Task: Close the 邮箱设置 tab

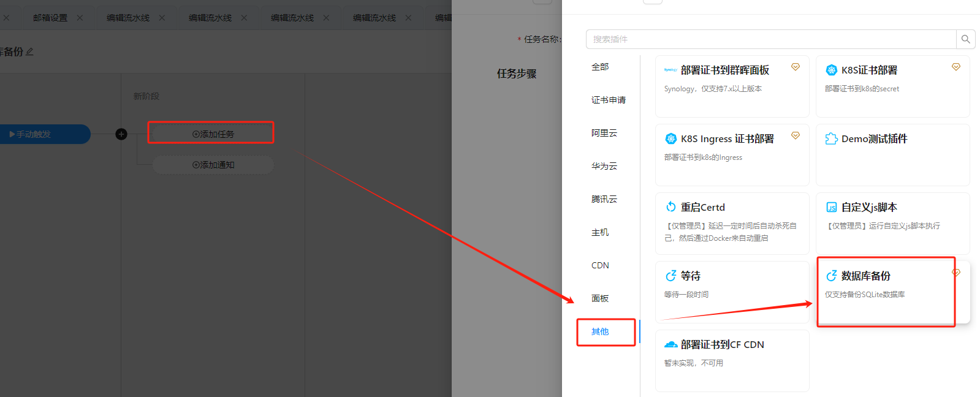Action: [80, 18]
